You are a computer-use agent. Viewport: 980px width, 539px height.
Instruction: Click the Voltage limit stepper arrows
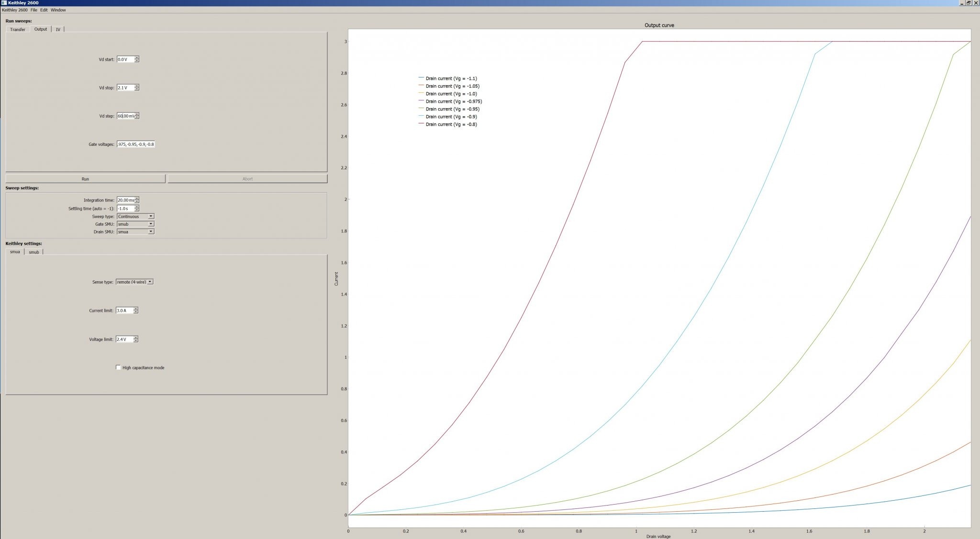[x=136, y=339]
